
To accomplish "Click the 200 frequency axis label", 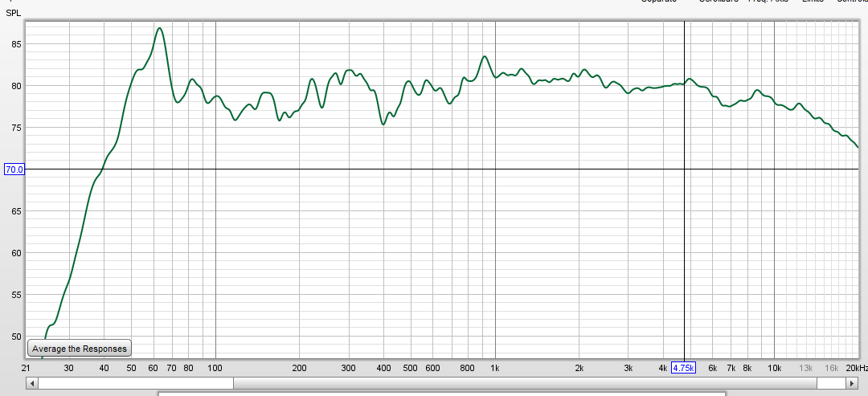I will tap(299, 369).
